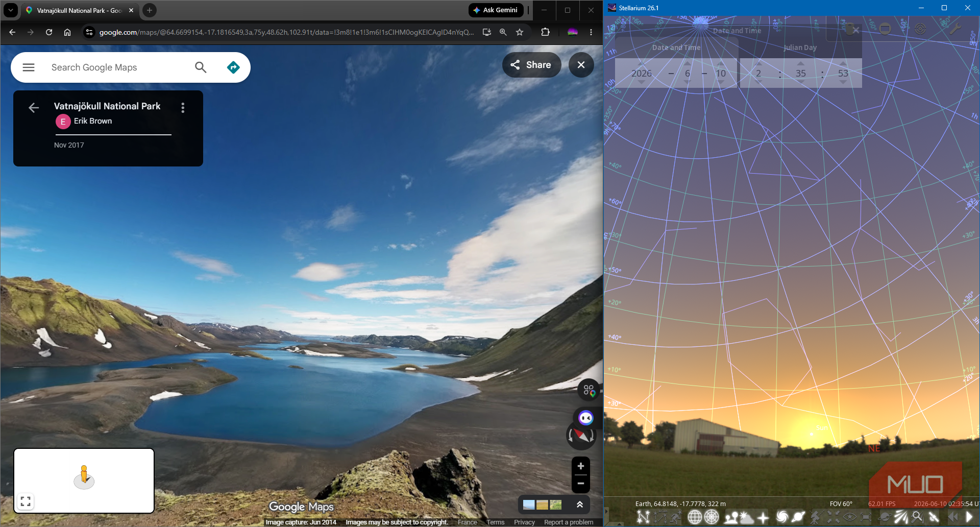Image resolution: width=980 pixels, height=527 pixels.
Task: Open the Terms link
Action: click(495, 522)
